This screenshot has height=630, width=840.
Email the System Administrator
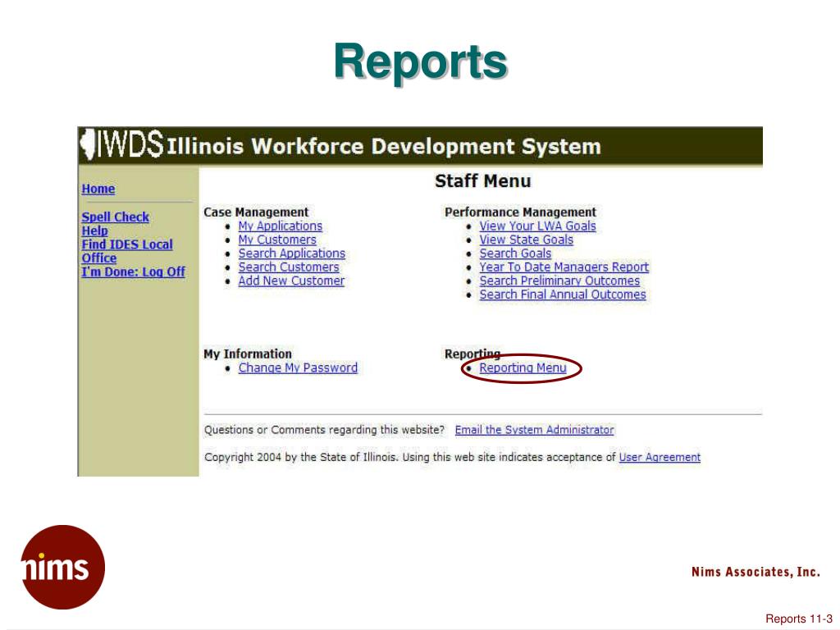click(534, 430)
